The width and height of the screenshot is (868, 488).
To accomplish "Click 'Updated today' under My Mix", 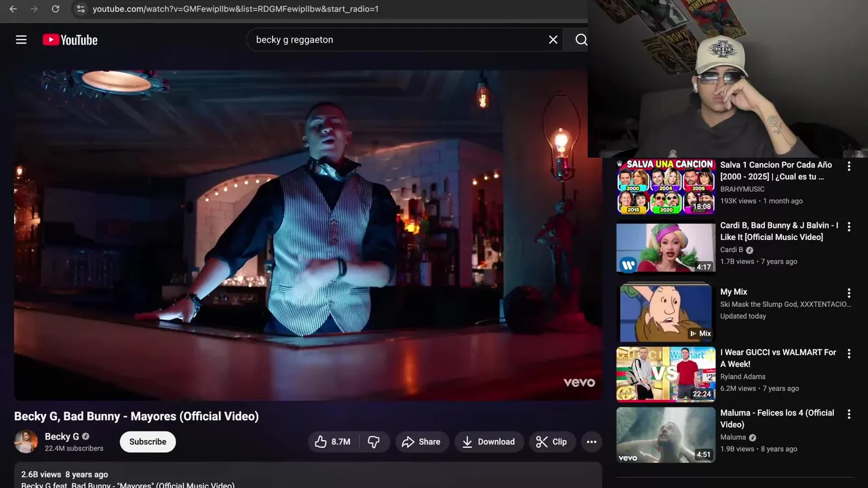I will [743, 317].
